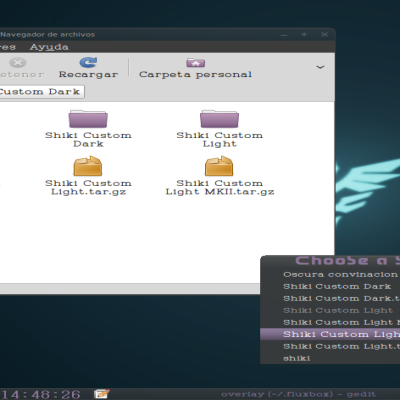Viewport: 400px width, 400px height.
Task: Click the overlay gedit taskbar entry
Action: (x=298, y=394)
